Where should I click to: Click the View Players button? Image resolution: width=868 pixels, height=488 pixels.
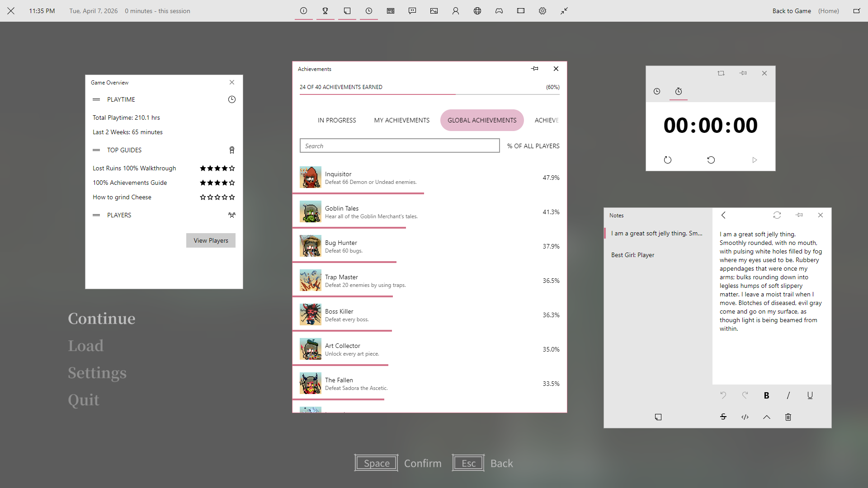211,240
